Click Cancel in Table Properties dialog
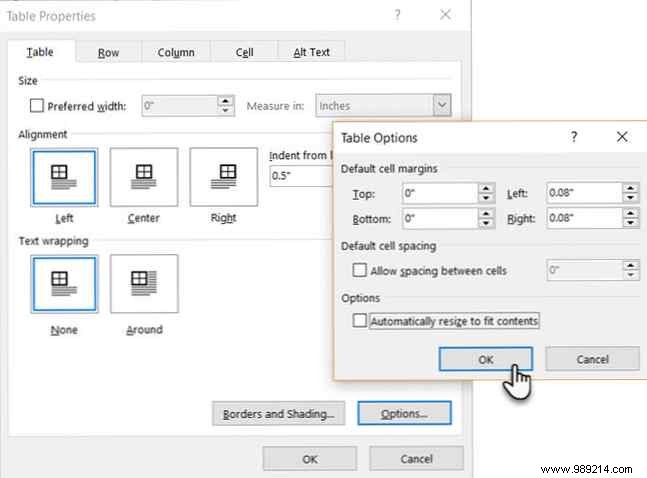Image resolution: width=647 pixels, height=478 pixels. click(x=416, y=458)
